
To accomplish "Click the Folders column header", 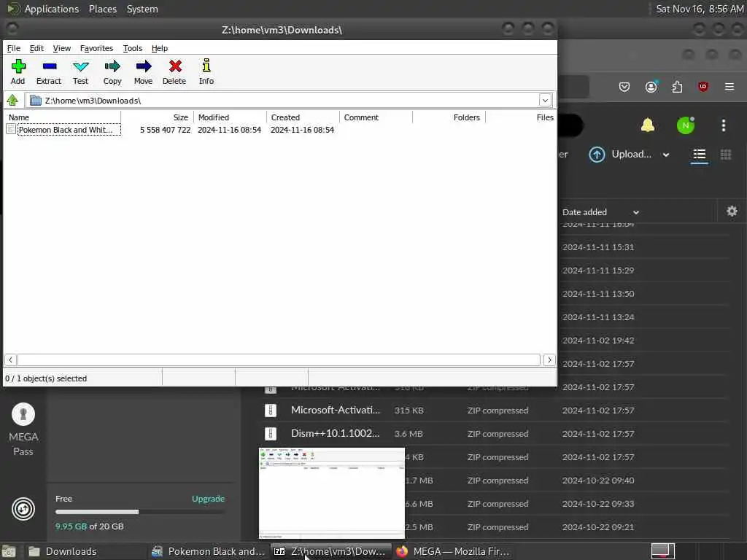I will click(x=449, y=117).
